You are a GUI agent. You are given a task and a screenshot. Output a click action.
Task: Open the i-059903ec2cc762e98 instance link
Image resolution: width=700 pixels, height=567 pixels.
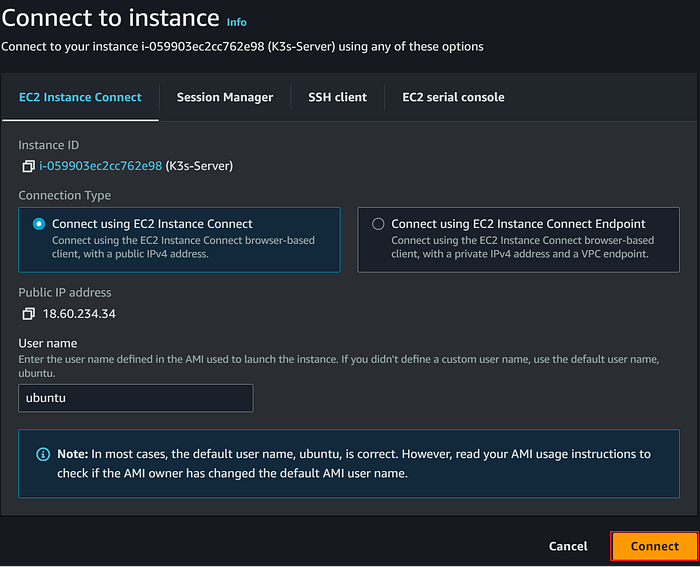click(x=100, y=166)
